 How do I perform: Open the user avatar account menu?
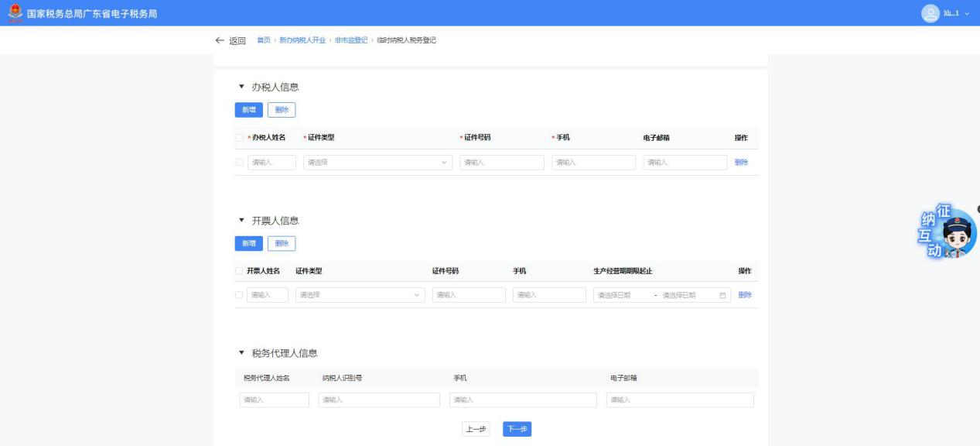[x=930, y=13]
